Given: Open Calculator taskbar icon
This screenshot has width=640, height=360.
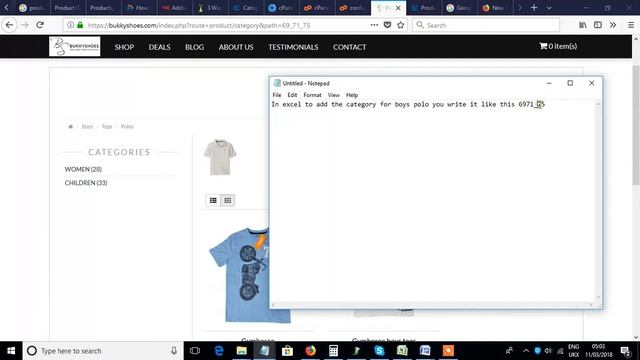Looking at the screenshot, I should [333, 351].
